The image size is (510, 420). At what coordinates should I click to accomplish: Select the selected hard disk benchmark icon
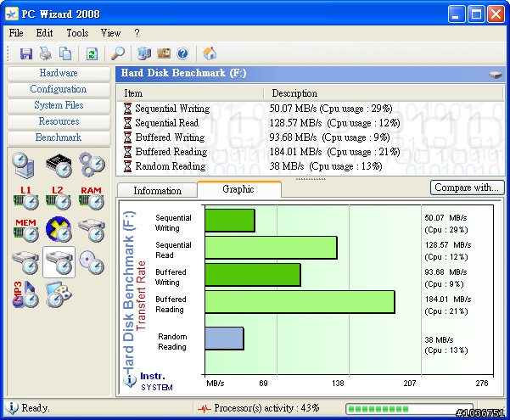59,262
